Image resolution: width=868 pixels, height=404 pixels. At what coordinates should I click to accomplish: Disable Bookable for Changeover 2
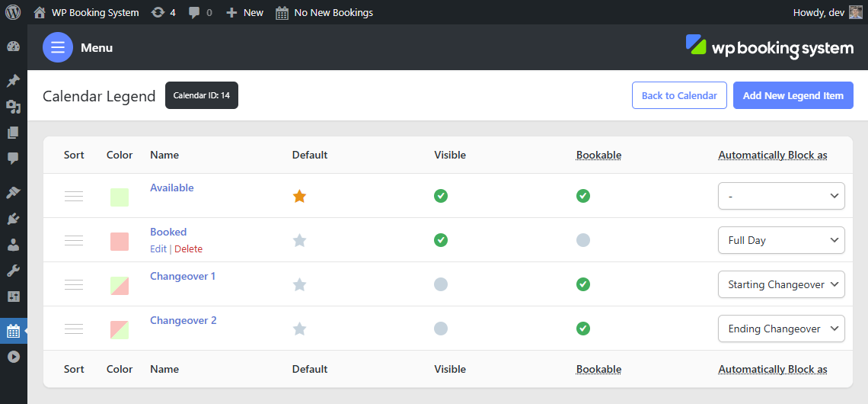point(583,329)
